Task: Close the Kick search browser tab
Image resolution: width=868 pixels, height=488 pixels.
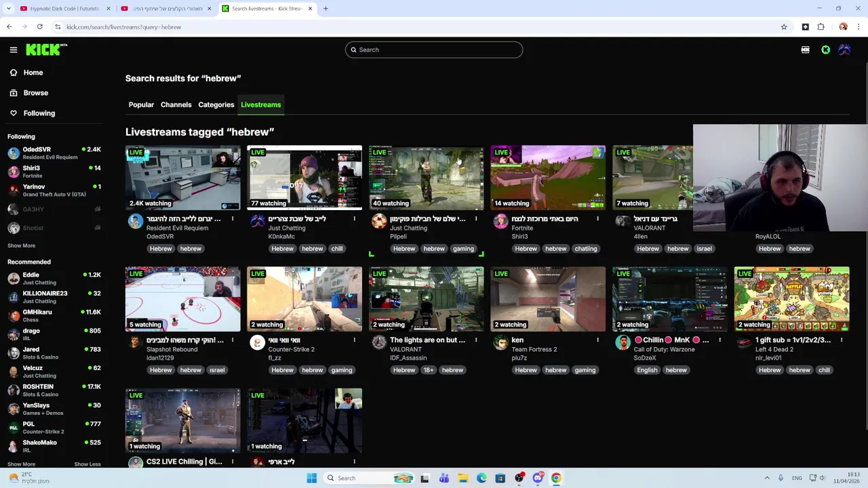Action: pos(310,9)
